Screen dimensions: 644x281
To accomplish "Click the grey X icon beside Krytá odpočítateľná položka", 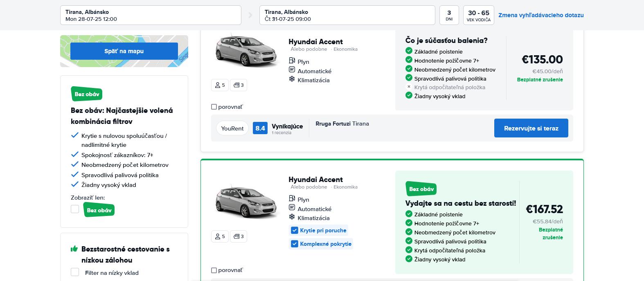I will [408, 87].
